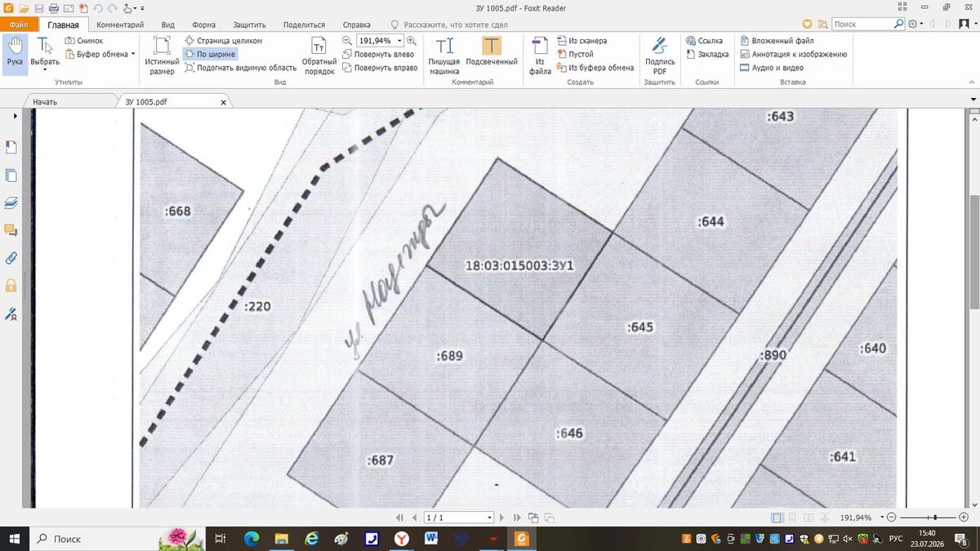Insert Аудио и видео
Image resolution: width=980 pixels, height=551 pixels.
772,68
